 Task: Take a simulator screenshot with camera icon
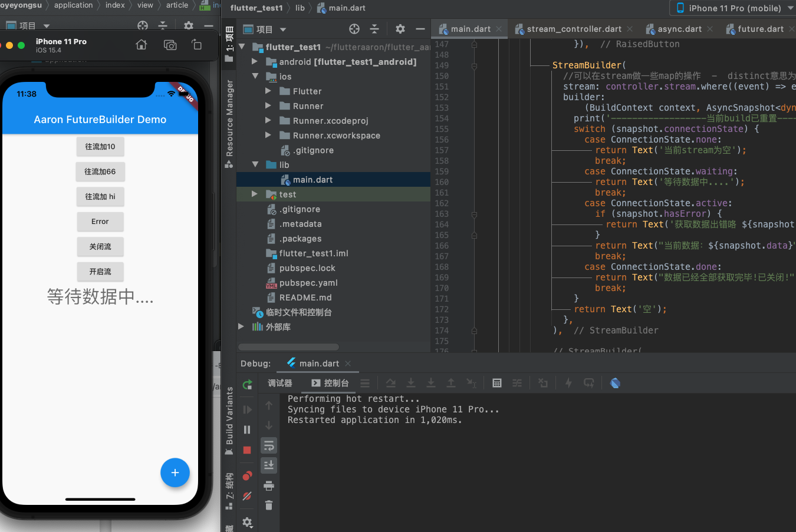pos(170,45)
